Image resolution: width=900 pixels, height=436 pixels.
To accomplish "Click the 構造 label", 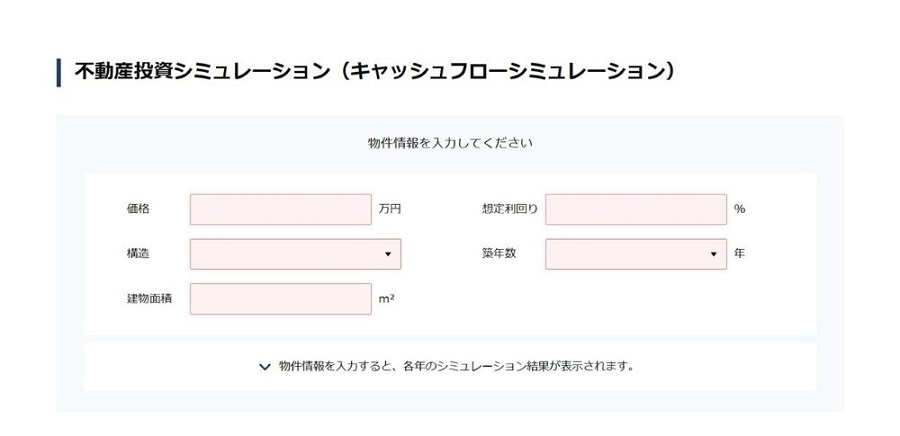I will pos(138,254).
